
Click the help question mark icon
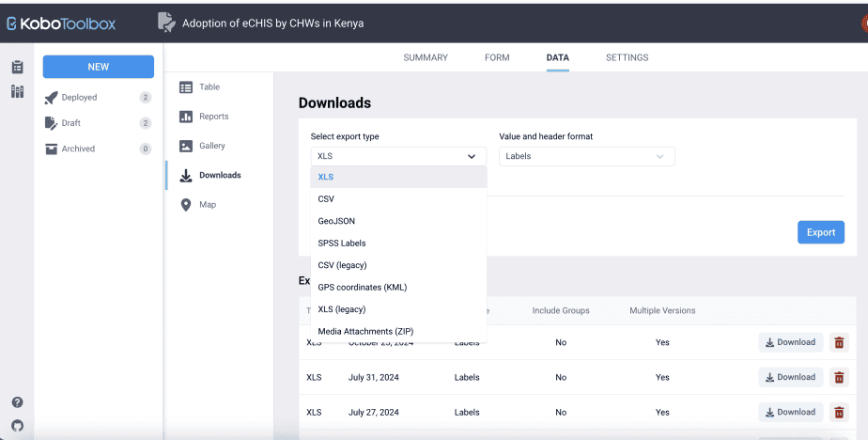[x=17, y=402]
